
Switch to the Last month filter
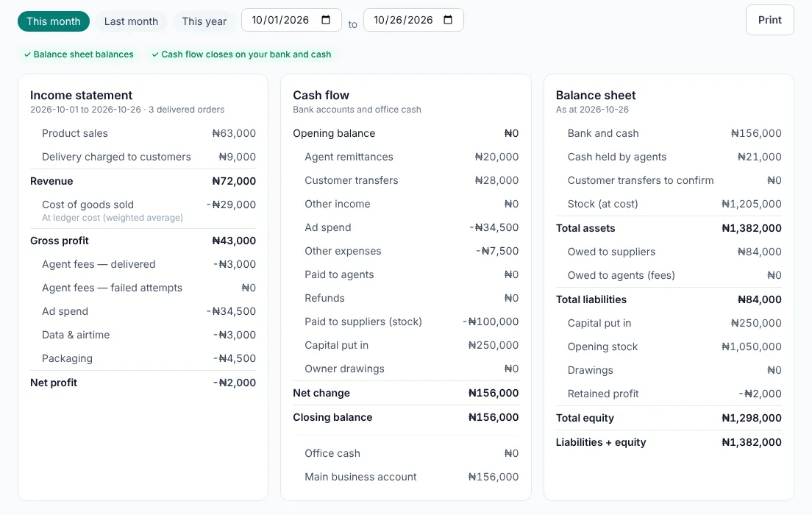[131, 21]
